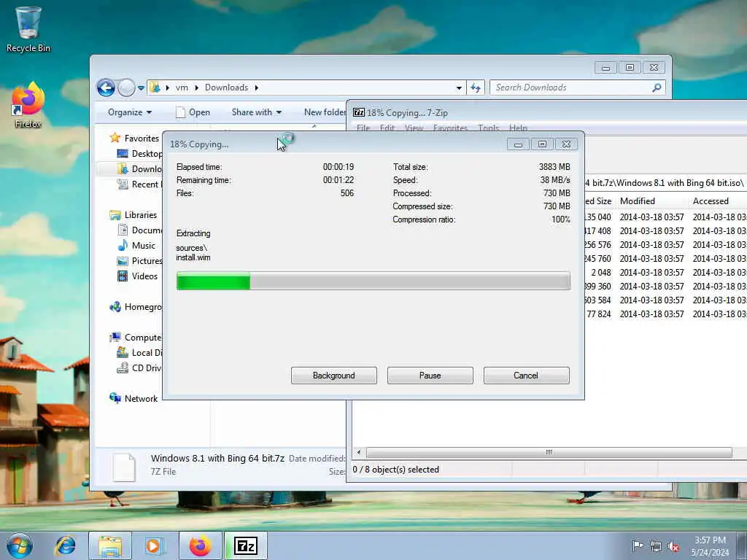Click the 7z file icon in details pane
Screen dimensions: 747x560
(124, 467)
